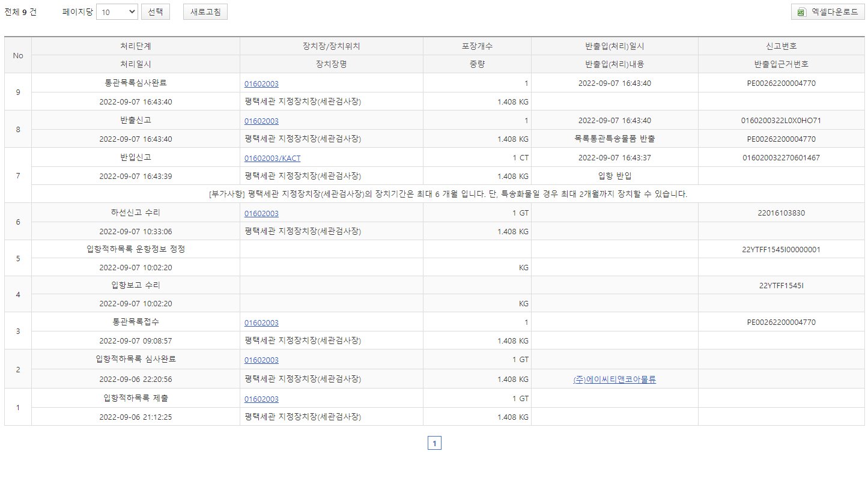
Task: Click the 엑셀다운로드 button label
Action: coord(834,12)
